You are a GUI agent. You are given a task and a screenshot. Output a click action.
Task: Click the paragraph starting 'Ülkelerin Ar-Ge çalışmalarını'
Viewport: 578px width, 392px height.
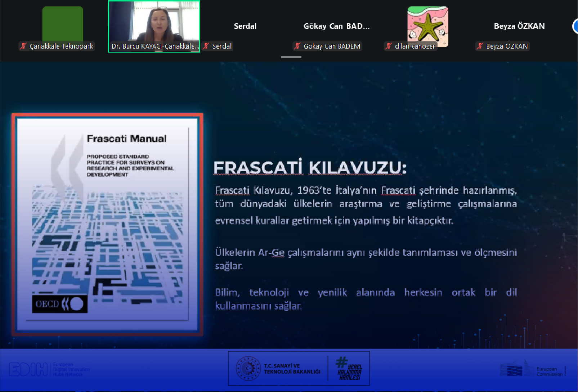tap(366, 259)
